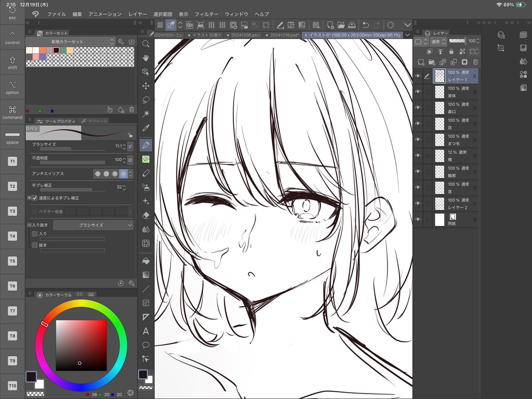Hide the 鼻口 layer with eye icon
The height and width of the screenshot is (399, 532).
(418, 108)
